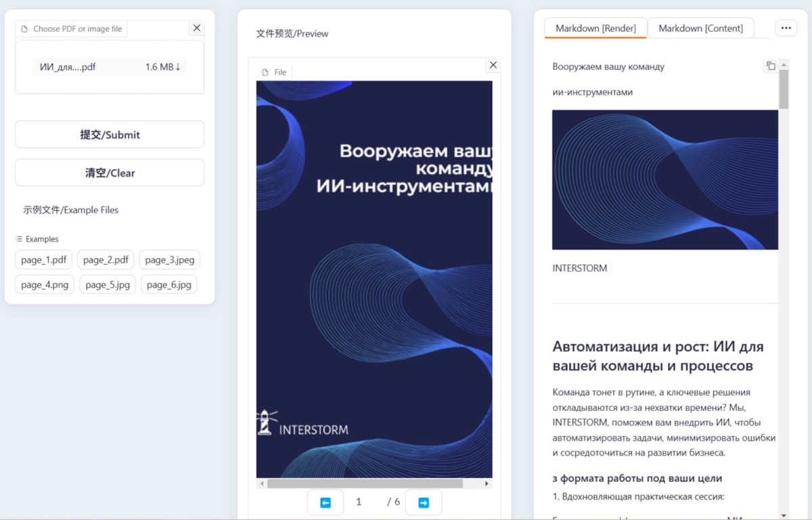Submit the file with 提交/Submit button

pos(110,135)
